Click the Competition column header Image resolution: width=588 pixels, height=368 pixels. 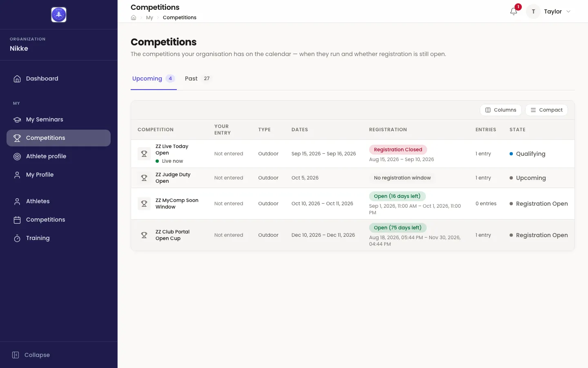[x=156, y=130]
